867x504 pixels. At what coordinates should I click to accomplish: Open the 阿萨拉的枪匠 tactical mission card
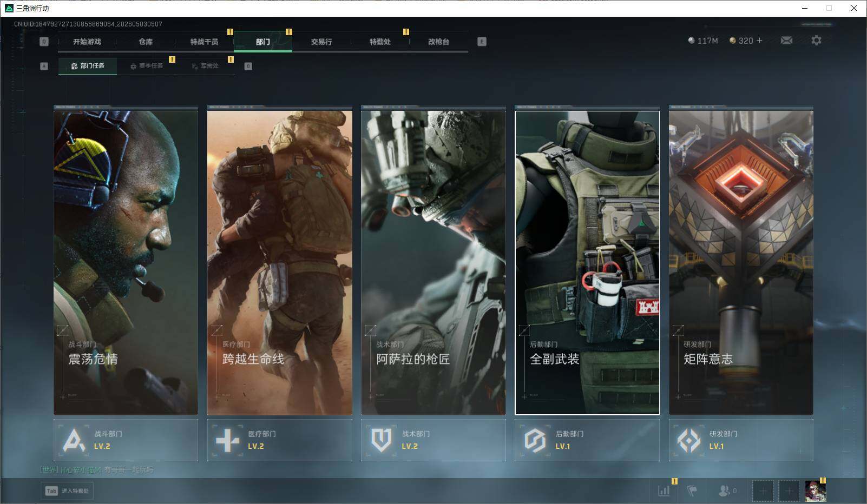[433, 263]
